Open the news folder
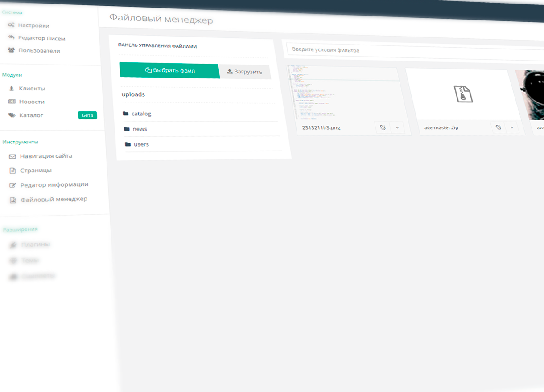 tap(140, 129)
